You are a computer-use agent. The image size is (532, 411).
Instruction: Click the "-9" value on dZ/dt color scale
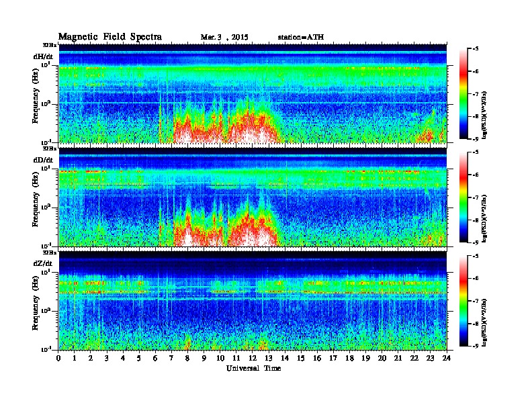pos(476,346)
